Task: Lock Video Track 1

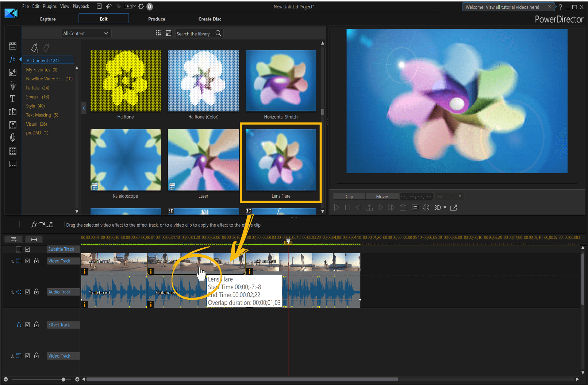Action: [x=36, y=261]
